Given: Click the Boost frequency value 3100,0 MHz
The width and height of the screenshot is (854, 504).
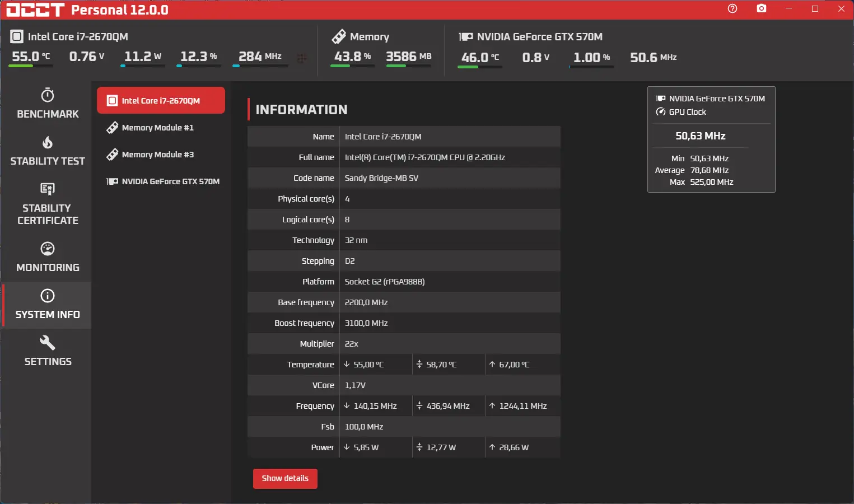Looking at the screenshot, I should pyautogui.click(x=366, y=323).
